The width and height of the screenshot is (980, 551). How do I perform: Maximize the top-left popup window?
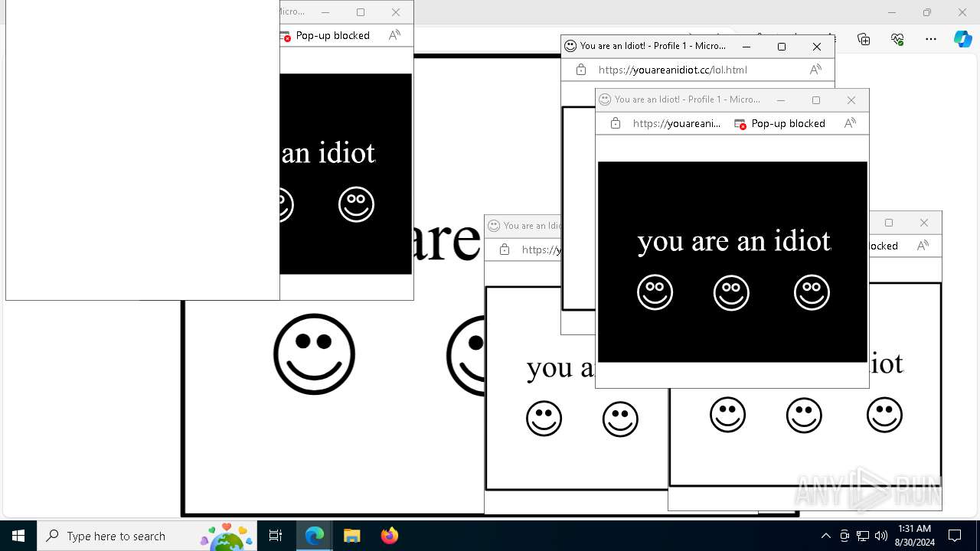coord(360,11)
